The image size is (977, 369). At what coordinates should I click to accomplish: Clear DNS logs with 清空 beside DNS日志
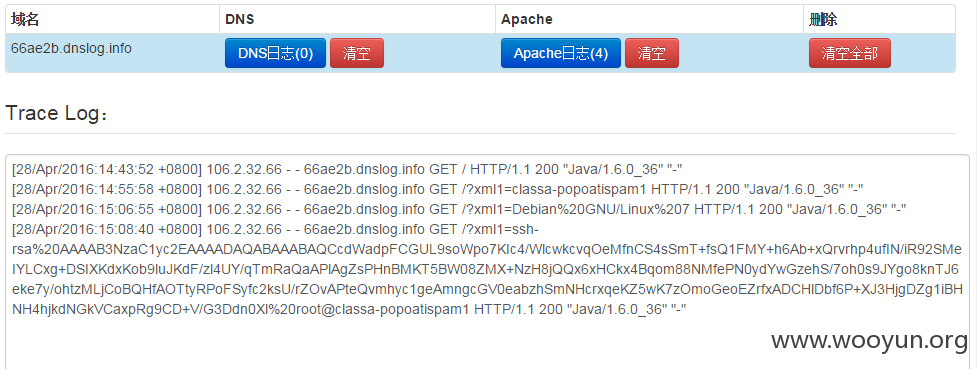pyautogui.click(x=356, y=53)
